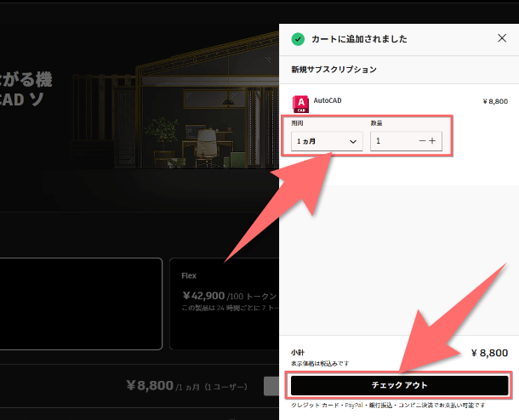Click the green checkmark success icon
The height and width of the screenshot is (420, 519).
[x=298, y=39]
